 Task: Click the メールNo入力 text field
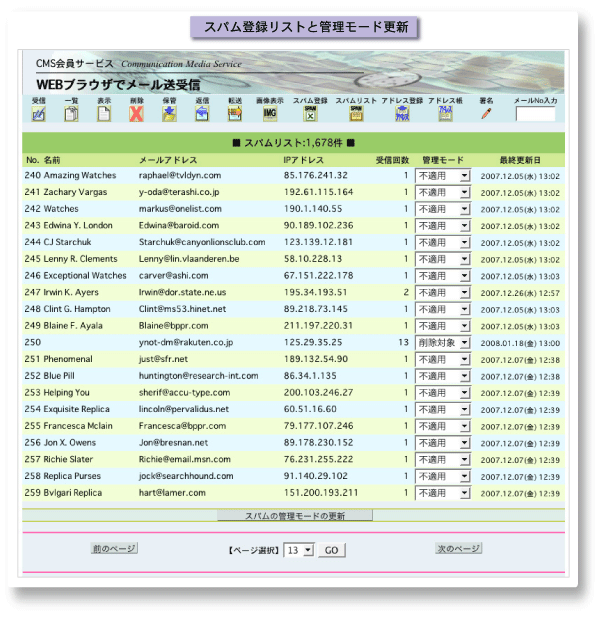[x=535, y=114]
